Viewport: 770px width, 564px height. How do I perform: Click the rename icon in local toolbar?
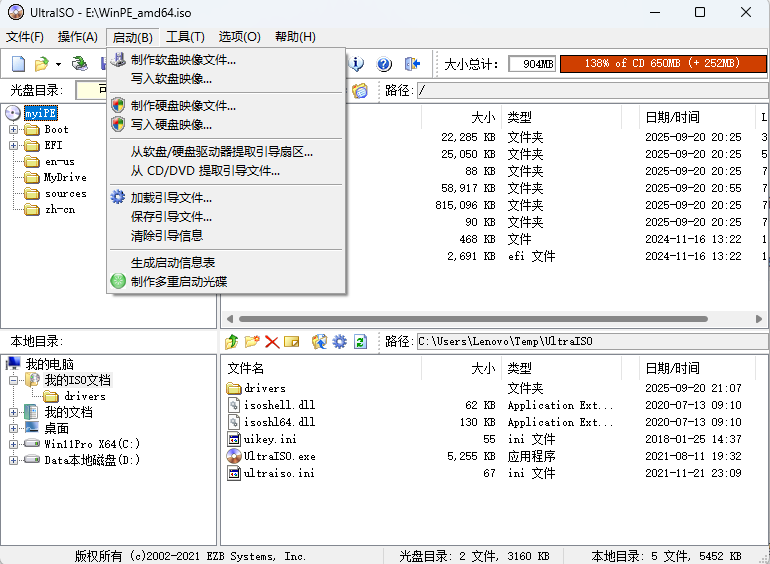292,342
